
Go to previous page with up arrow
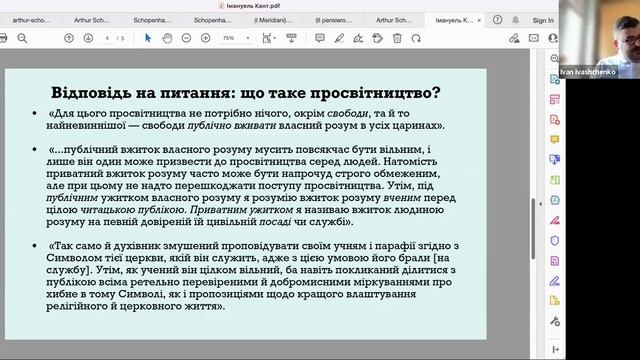coord(69,38)
